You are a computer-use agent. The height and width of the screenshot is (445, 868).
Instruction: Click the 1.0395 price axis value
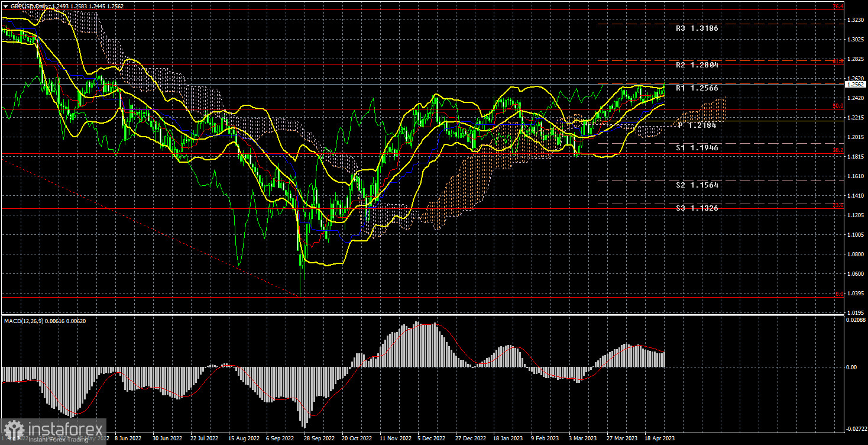pos(855,294)
